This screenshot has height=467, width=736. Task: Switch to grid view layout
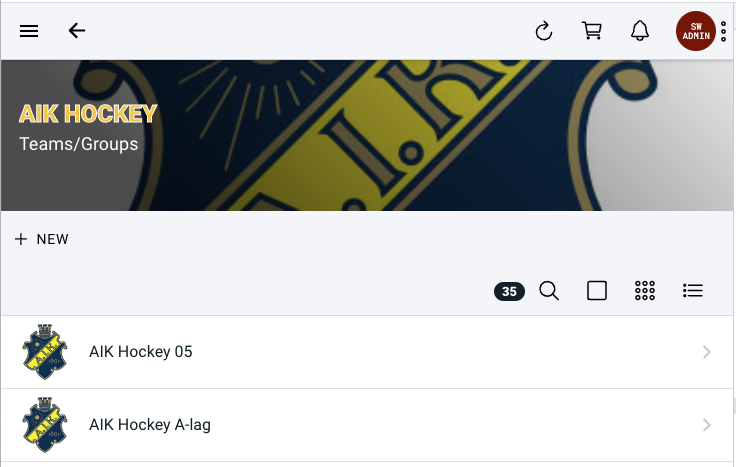pyautogui.click(x=645, y=291)
